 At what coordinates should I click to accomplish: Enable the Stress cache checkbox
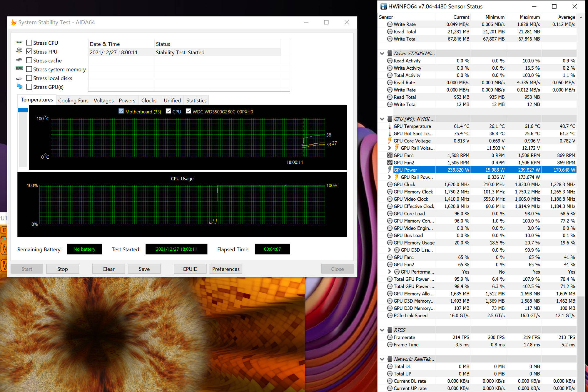[x=29, y=60]
